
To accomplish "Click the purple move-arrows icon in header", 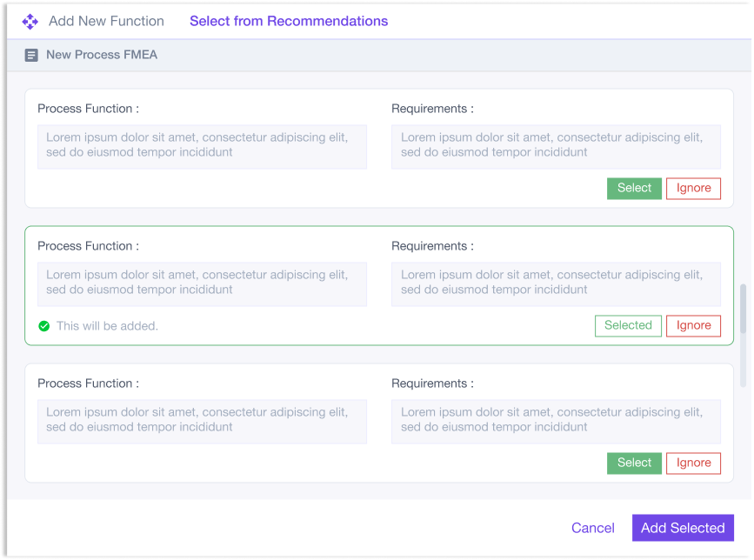I will click(x=30, y=21).
